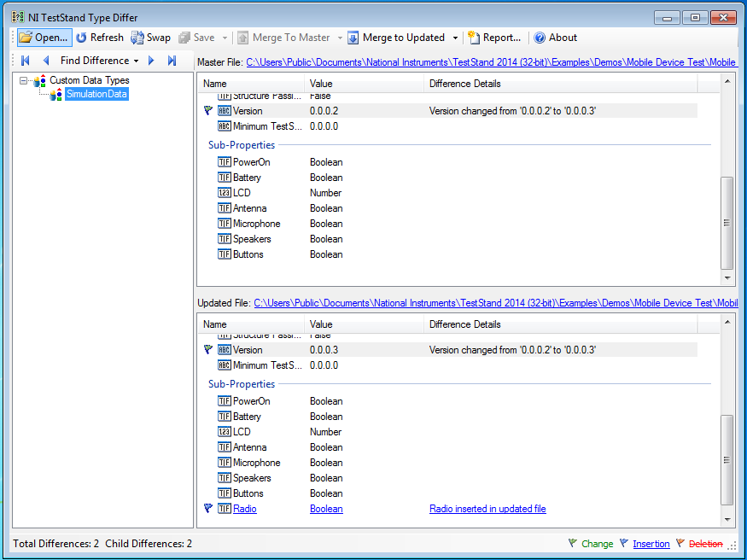Select SimulationData tree item
Image resolution: width=747 pixels, height=560 pixels.
click(96, 94)
